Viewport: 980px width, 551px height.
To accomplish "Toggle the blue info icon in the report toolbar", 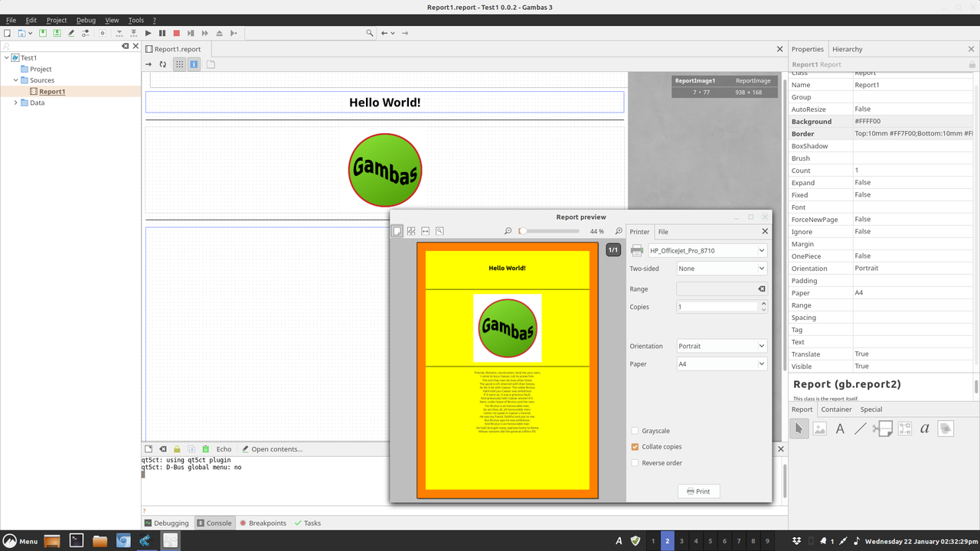I will click(x=194, y=64).
